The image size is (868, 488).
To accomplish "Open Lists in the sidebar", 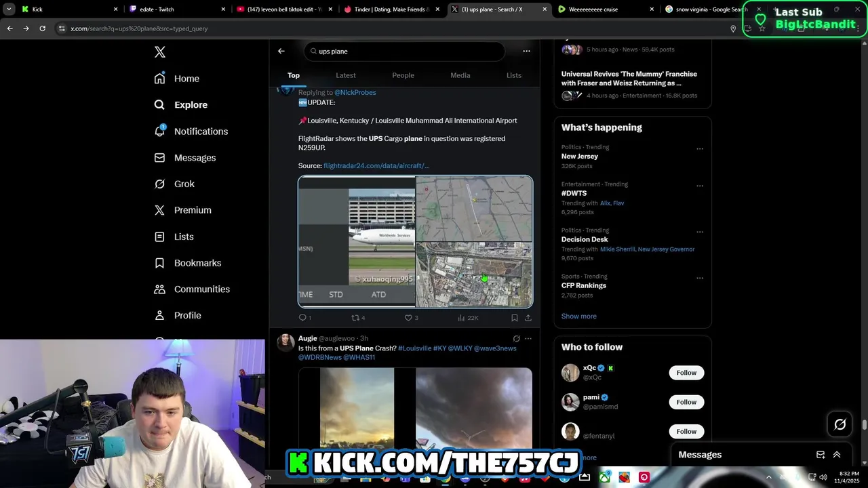I will point(174,237).
